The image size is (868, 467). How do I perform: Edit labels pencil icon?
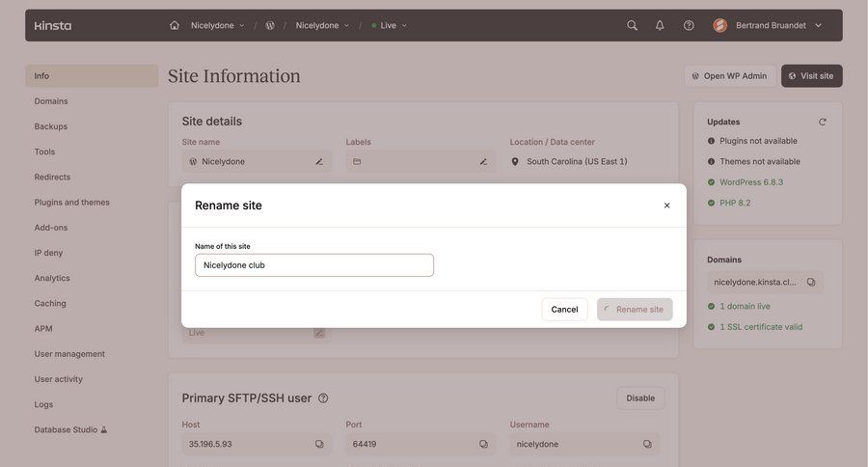tap(483, 162)
